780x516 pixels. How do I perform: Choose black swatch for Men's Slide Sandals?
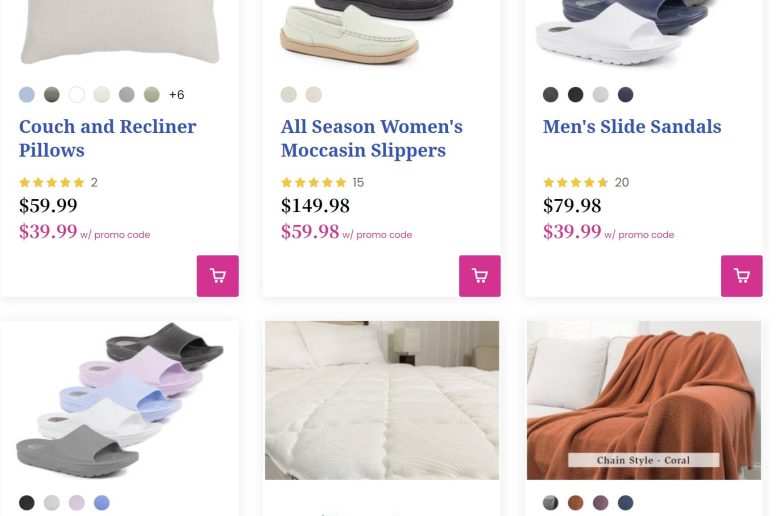click(575, 95)
